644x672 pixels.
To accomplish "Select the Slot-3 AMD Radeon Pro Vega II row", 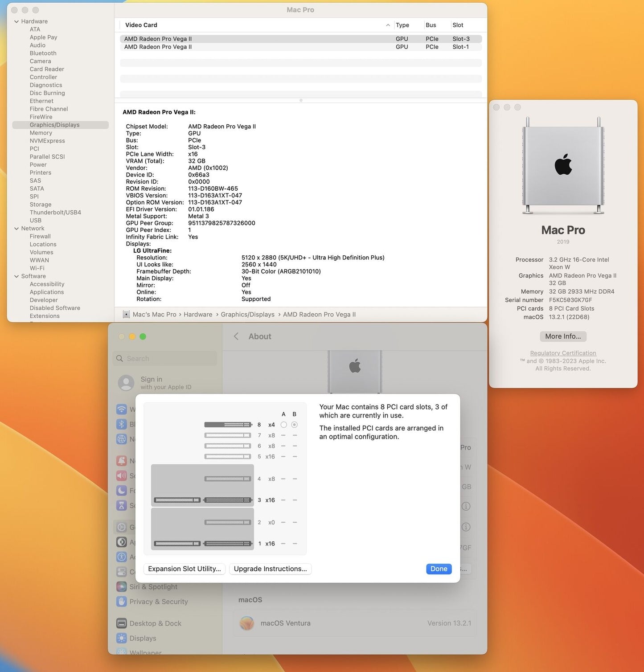I will point(301,39).
